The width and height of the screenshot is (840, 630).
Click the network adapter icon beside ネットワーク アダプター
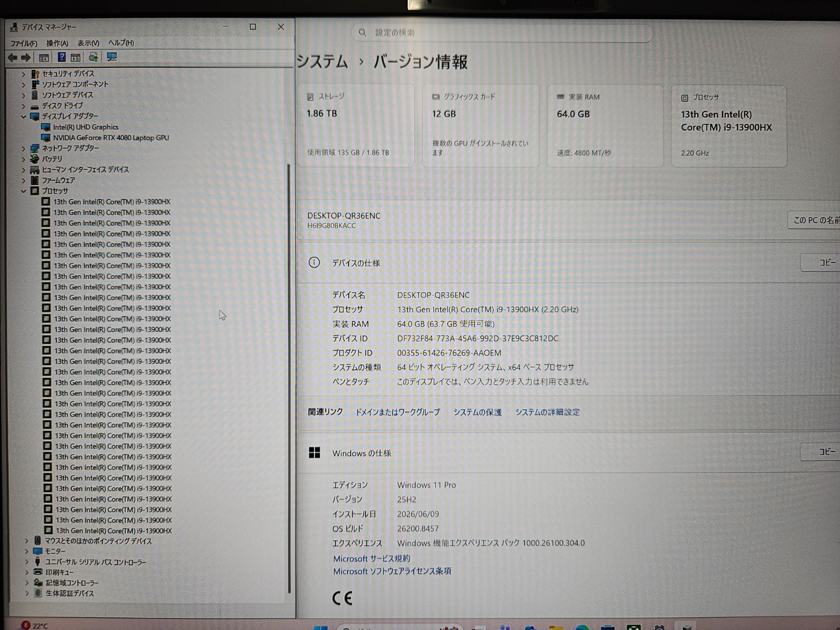click(35, 148)
